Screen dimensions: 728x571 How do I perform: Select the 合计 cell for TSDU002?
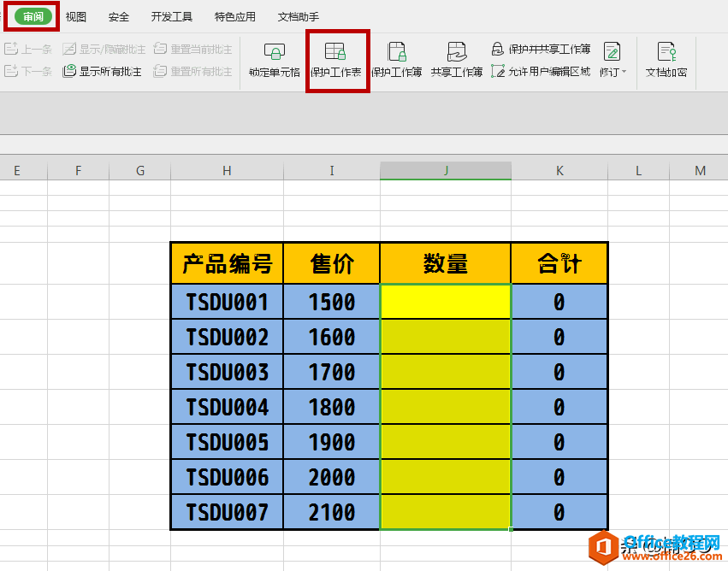coord(559,337)
